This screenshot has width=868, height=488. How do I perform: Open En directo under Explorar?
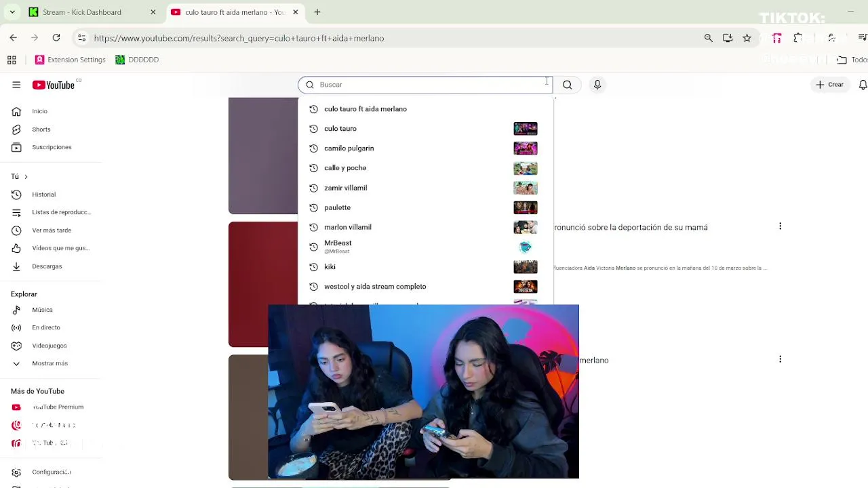[x=46, y=327]
